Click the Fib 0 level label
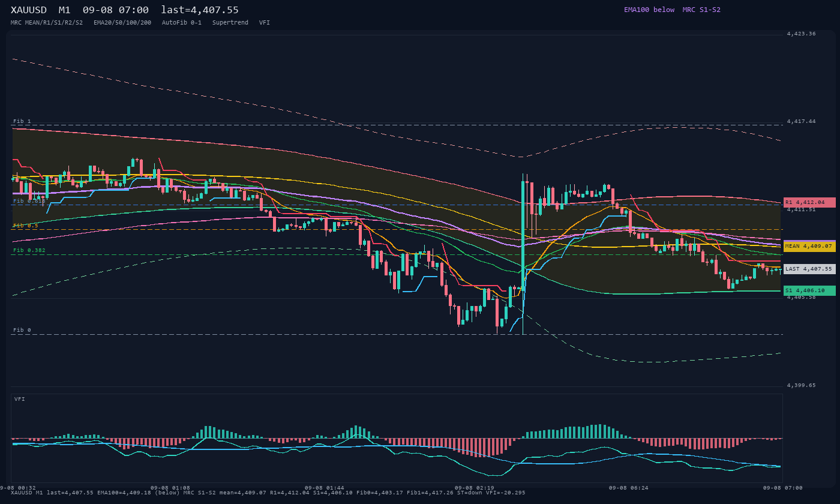 pyautogui.click(x=22, y=330)
